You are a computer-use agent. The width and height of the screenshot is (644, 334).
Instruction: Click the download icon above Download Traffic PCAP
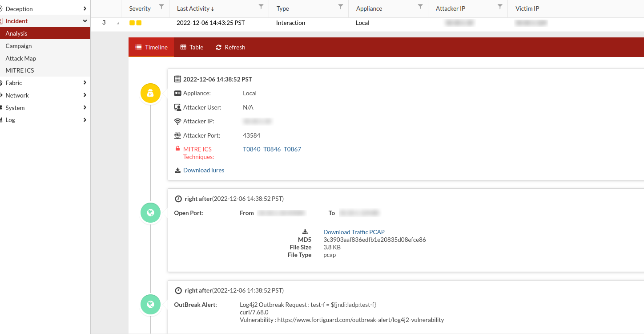305,232
